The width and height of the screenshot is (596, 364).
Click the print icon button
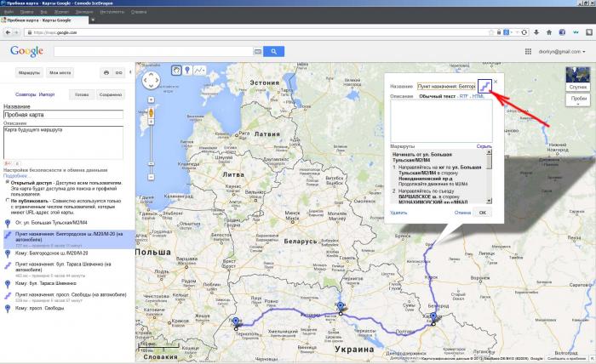106,73
